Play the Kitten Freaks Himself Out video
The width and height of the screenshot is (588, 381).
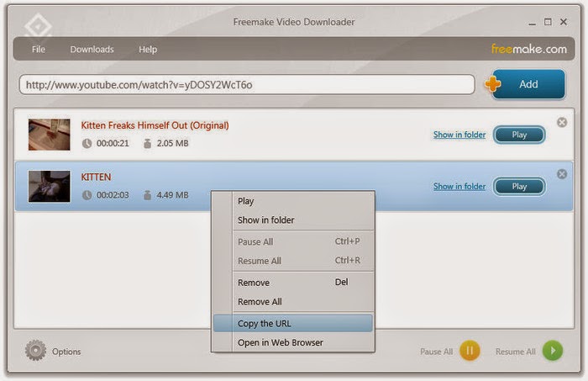coord(519,135)
